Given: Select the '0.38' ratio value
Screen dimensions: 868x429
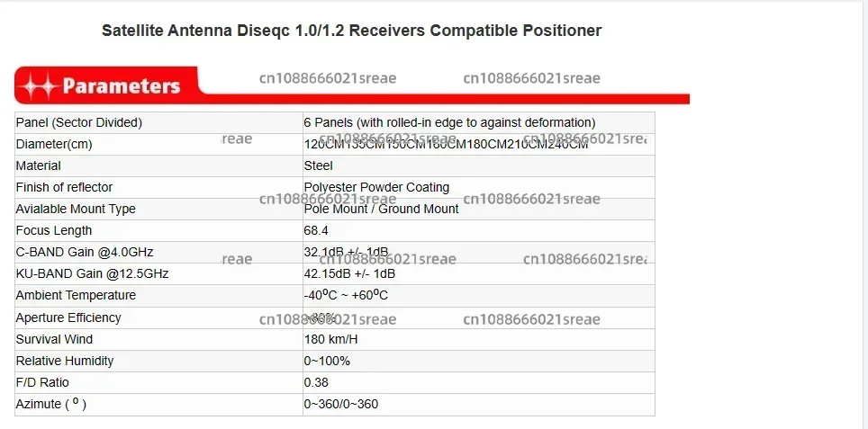Looking at the screenshot, I should (x=316, y=382).
